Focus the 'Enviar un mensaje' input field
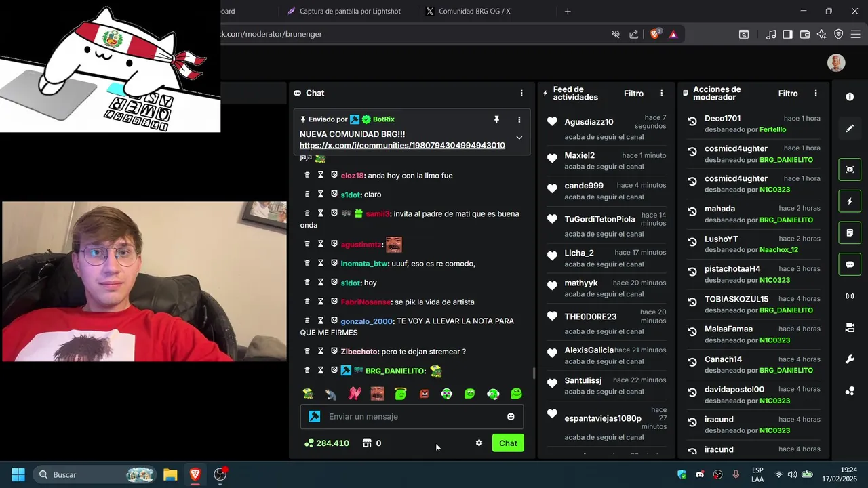868x488 pixels. coord(412,417)
